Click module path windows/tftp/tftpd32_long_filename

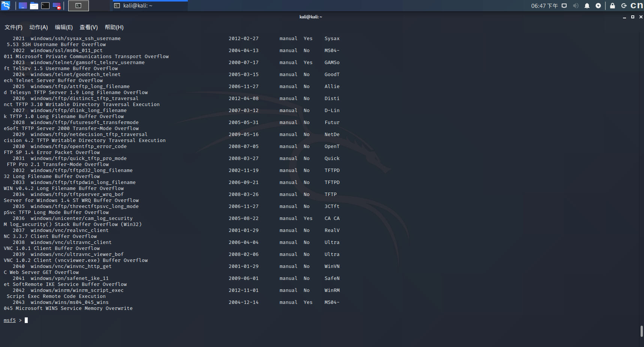click(82, 171)
